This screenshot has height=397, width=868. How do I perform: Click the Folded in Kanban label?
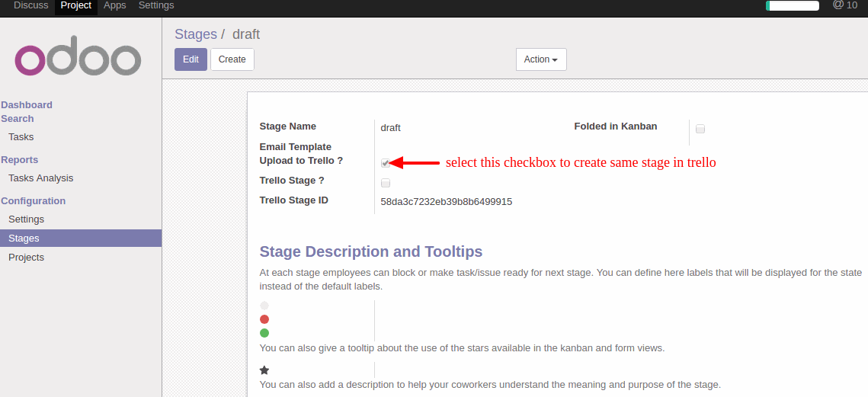click(616, 126)
